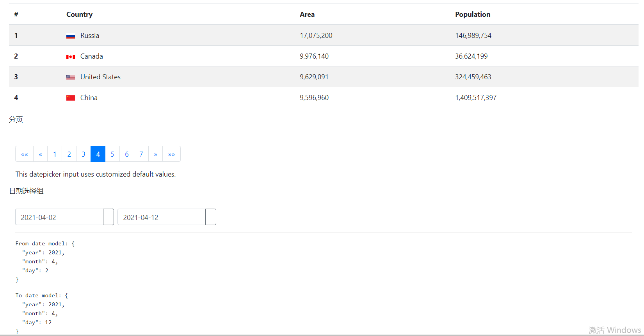This screenshot has width=644, height=336.
Task: Click the Population column header
Action: pos(473,14)
